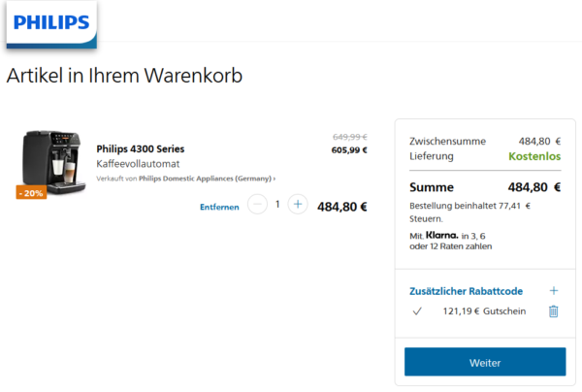
Task: Click the Philips logo
Action: (x=52, y=22)
